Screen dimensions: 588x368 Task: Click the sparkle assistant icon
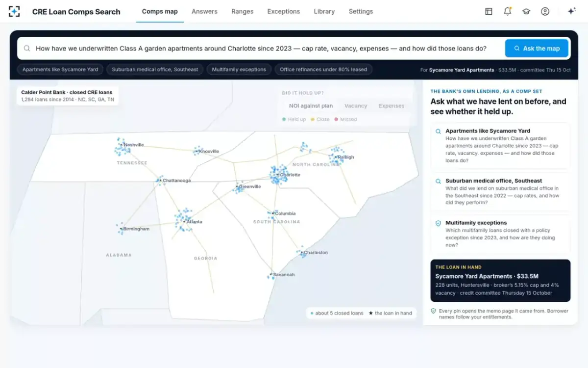(x=571, y=11)
